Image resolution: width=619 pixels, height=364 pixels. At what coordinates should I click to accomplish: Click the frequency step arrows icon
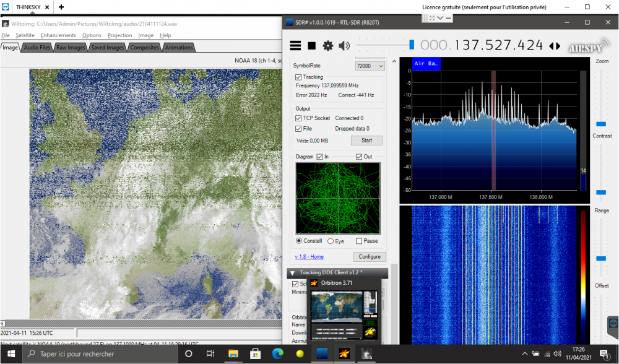tap(555, 46)
